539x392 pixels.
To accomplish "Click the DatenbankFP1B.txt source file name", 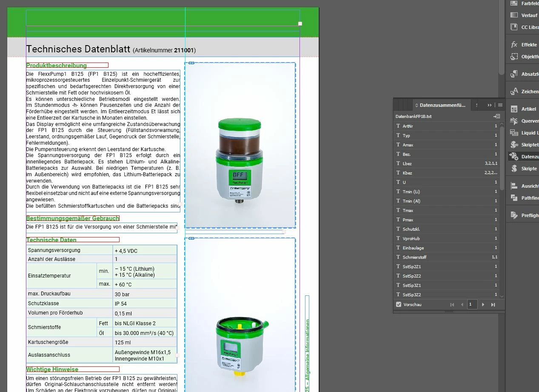I will point(414,116).
